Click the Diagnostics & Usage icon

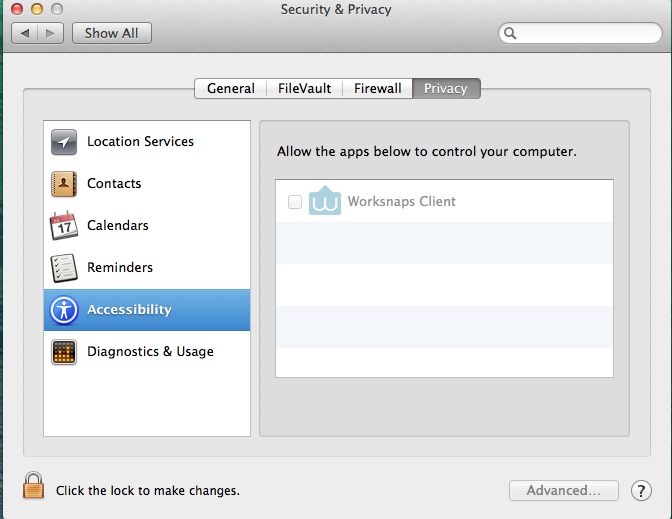[x=64, y=352]
